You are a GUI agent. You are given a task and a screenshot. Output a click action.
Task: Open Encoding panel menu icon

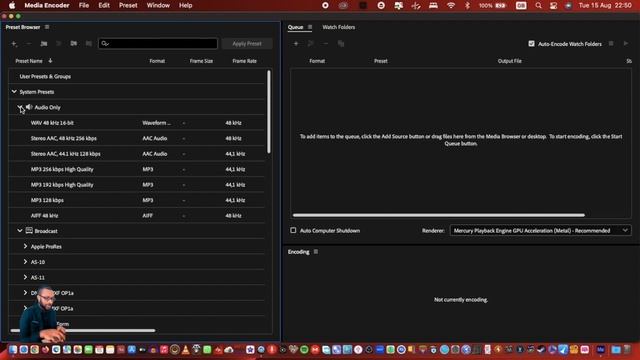(x=316, y=252)
